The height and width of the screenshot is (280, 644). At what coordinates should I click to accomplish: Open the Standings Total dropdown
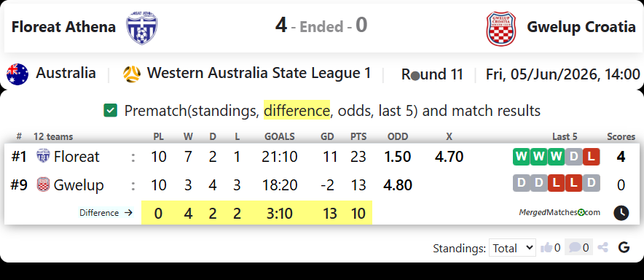click(512, 247)
